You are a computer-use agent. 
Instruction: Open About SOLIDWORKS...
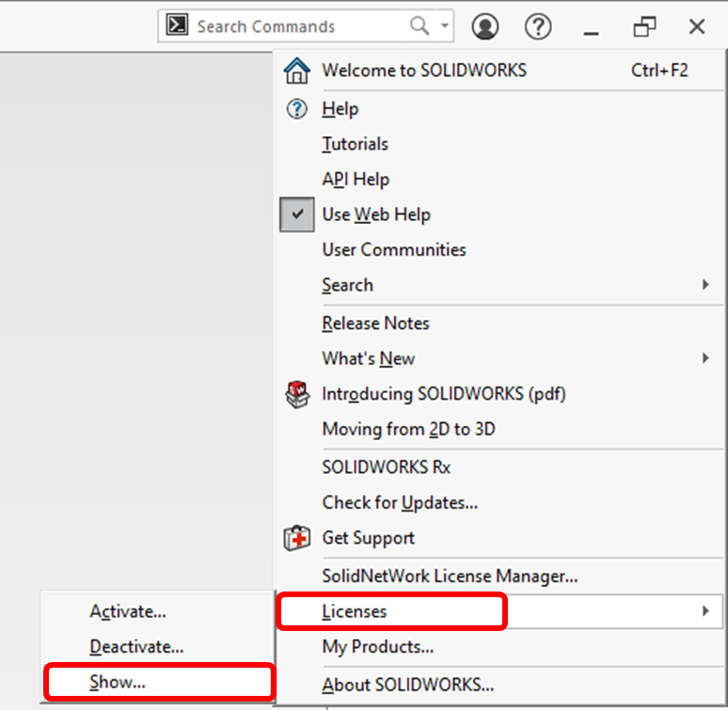click(408, 685)
